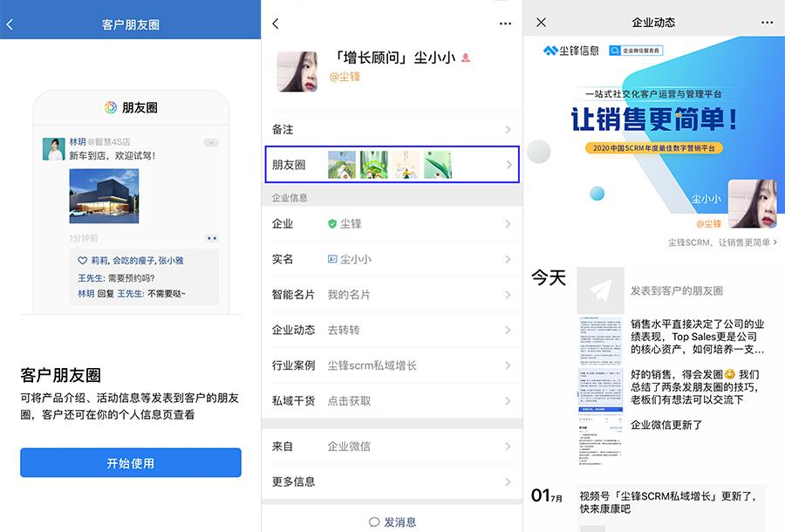Screen dimensions: 785x532
Task: Open 行业案例 尘锋scrm私域增长 row
Action: tap(392, 365)
